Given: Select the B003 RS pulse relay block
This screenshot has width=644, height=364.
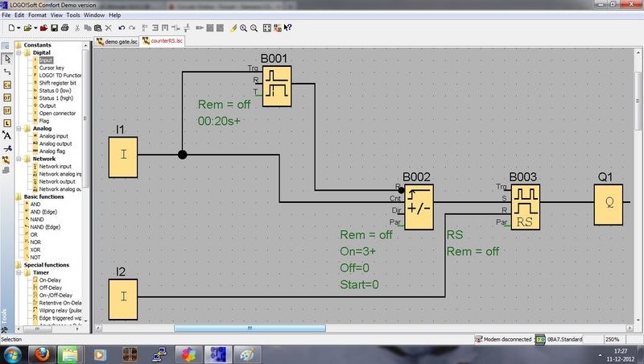Looking at the screenshot, I should click(526, 207).
